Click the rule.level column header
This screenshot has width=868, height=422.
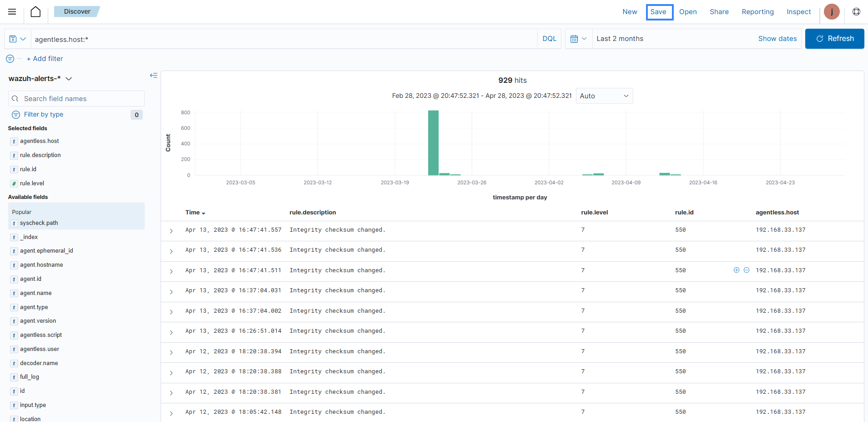tap(594, 213)
